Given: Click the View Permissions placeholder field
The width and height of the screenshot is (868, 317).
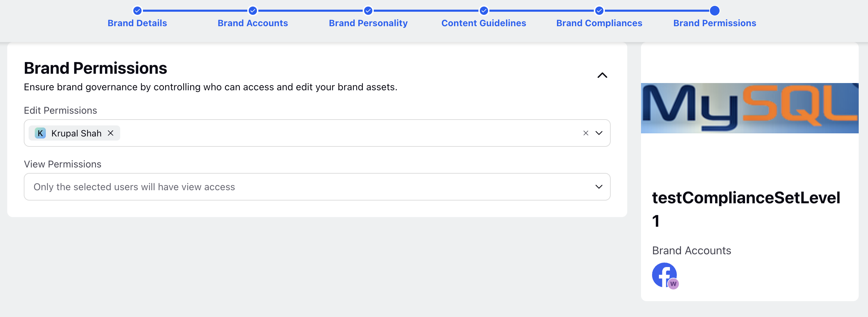Looking at the screenshot, I should click(317, 187).
